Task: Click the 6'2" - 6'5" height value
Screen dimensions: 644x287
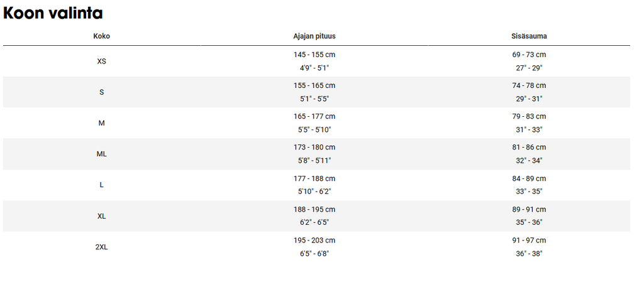Action: coord(314,222)
